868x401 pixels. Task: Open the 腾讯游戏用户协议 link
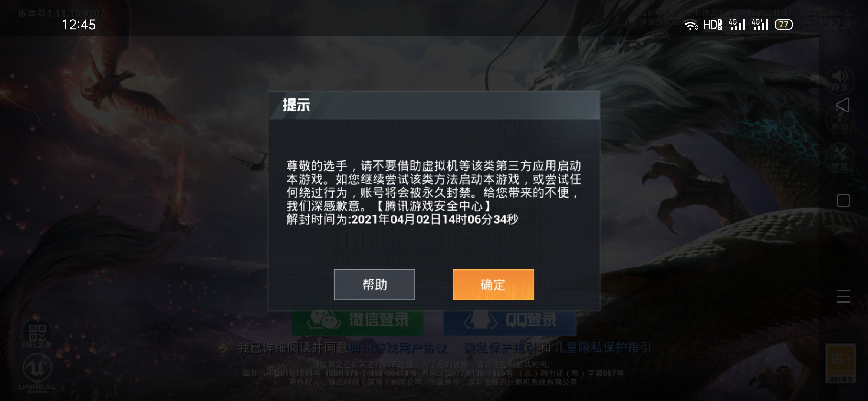click(x=398, y=348)
